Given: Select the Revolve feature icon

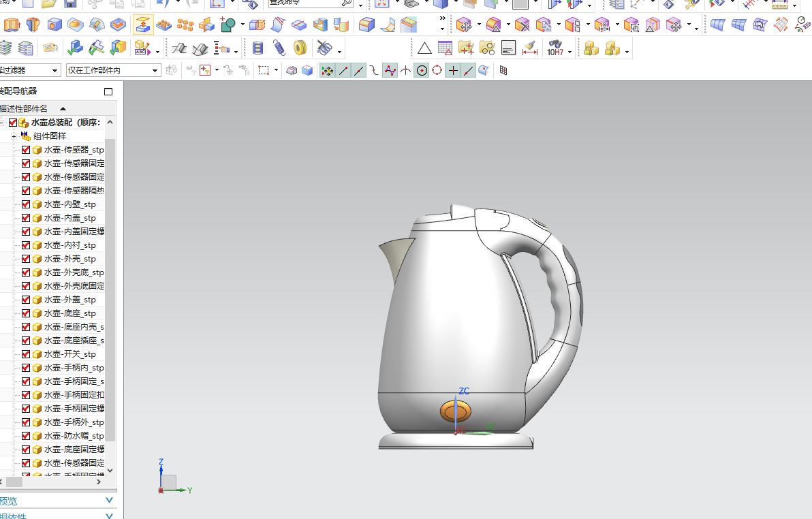Looking at the screenshot, I should pos(33,25).
